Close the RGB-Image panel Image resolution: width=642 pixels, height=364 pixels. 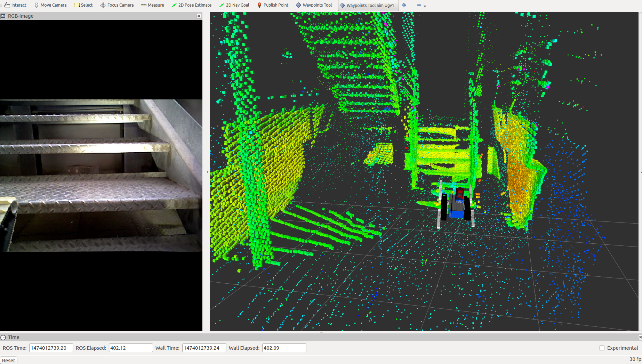(x=199, y=16)
